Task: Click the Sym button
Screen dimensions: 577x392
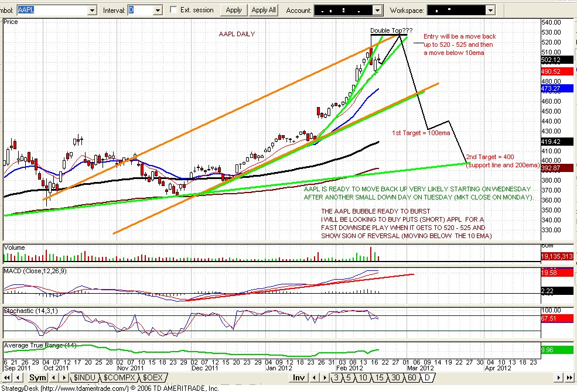Action: click(x=37, y=378)
